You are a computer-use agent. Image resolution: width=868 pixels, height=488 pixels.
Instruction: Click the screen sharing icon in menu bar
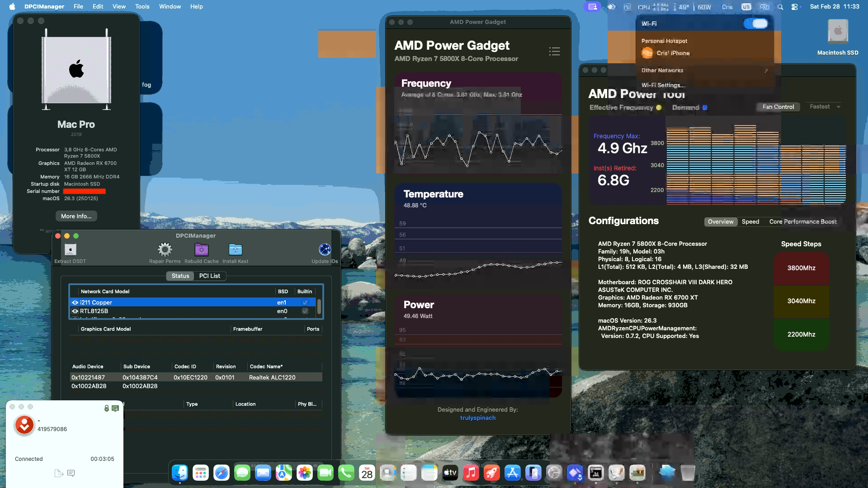[x=593, y=7]
